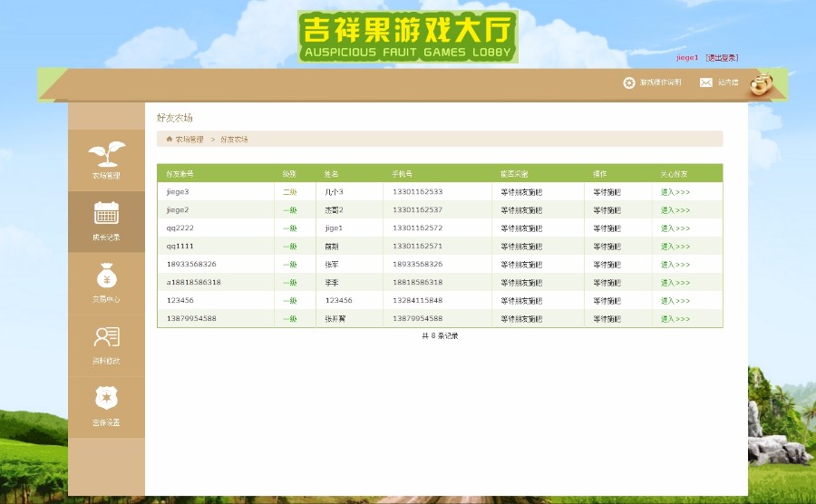Click 进入>>> in the 123456 account row
The height and width of the screenshot is (504, 816).
pos(675,301)
